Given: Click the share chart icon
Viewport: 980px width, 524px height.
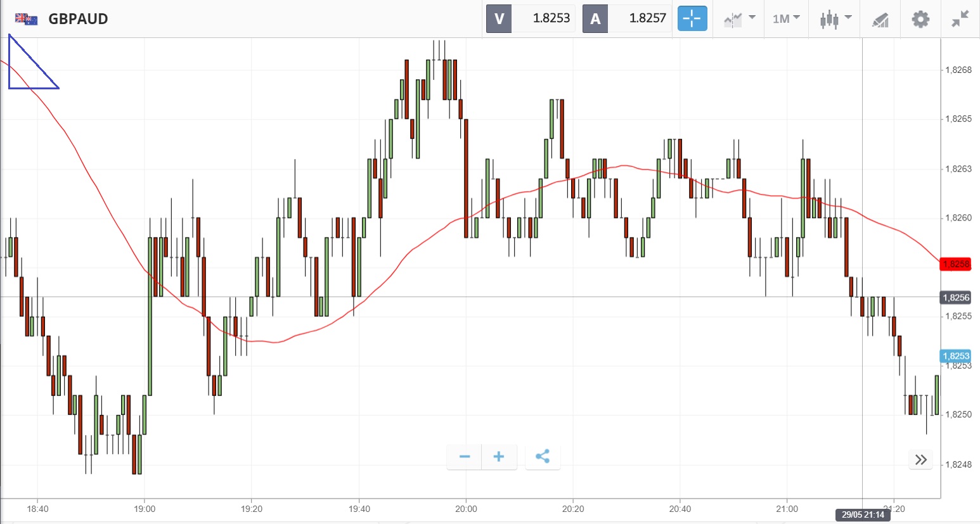Looking at the screenshot, I should (543, 457).
